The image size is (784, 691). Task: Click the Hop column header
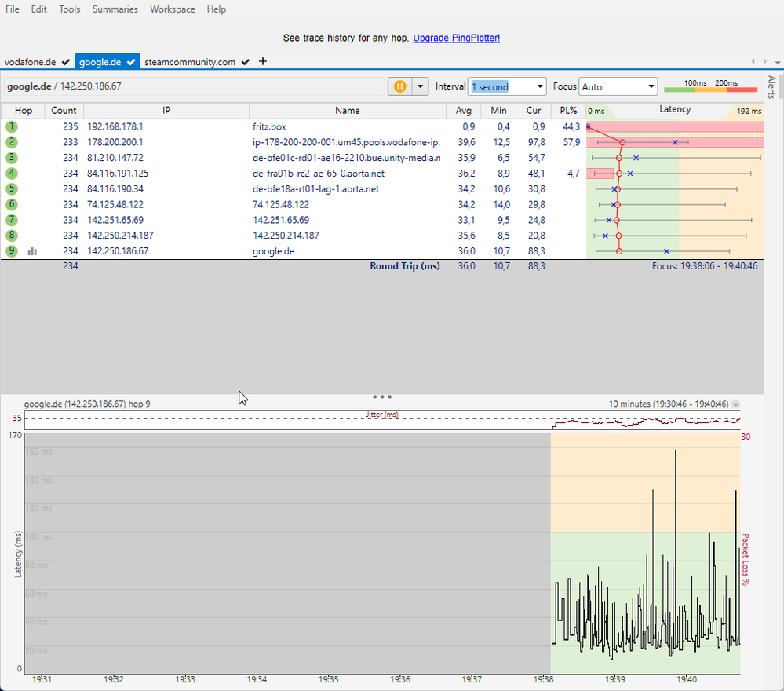pyautogui.click(x=23, y=111)
